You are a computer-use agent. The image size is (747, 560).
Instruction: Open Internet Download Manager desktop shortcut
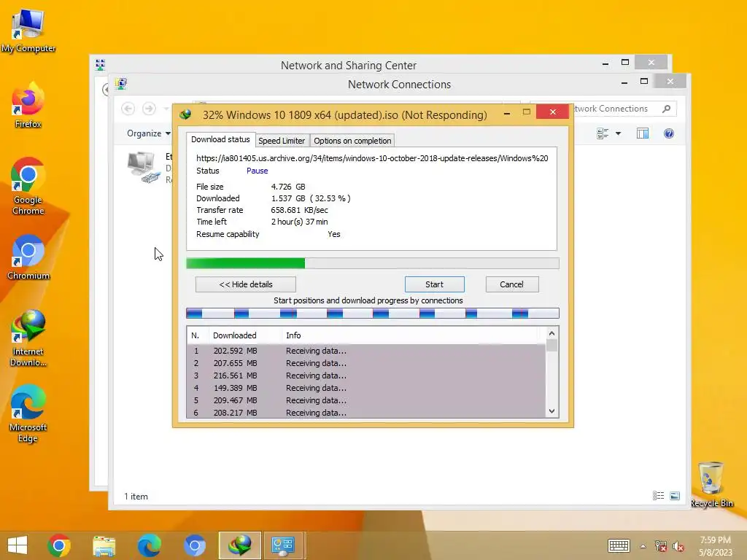(28, 338)
